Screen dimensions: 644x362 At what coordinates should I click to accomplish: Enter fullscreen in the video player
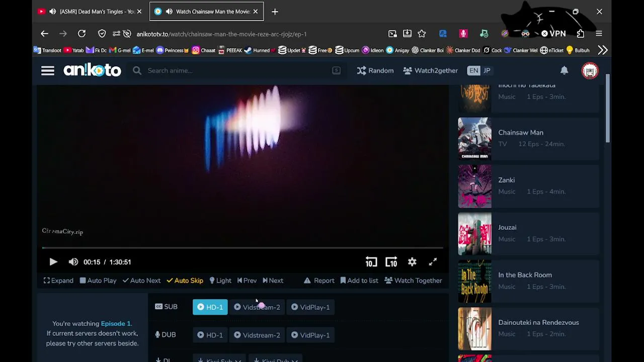(433, 262)
